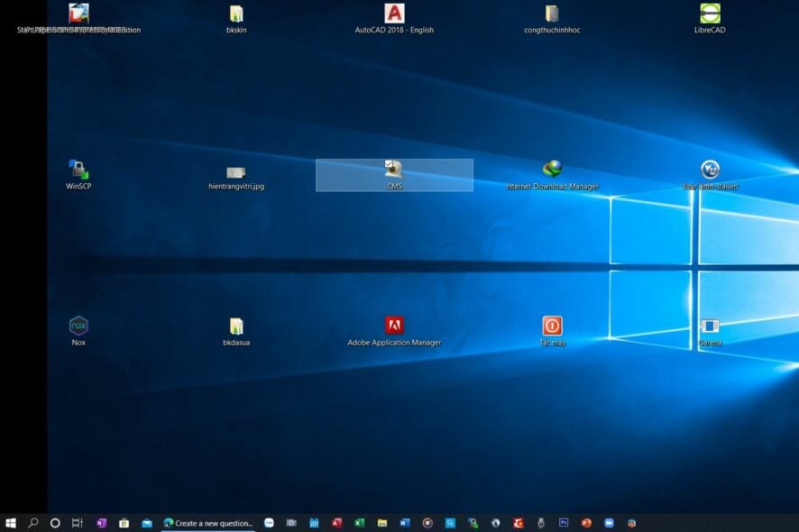Select the Your Uninstaller desktop icon
Viewport: 799px width, 532px height.
tap(710, 170)
